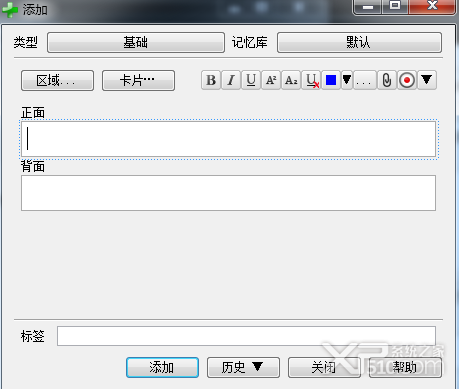Image resolution: width=459 pixels, height=389 pixels.
Task: Focus the 正面 front text field
Action: tap(228, 139)
